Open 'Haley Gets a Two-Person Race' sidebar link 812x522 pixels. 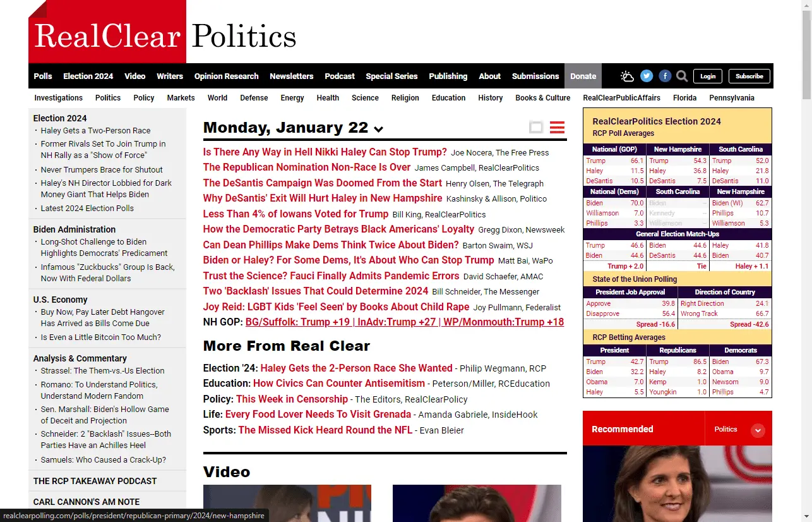pos(95,131)
